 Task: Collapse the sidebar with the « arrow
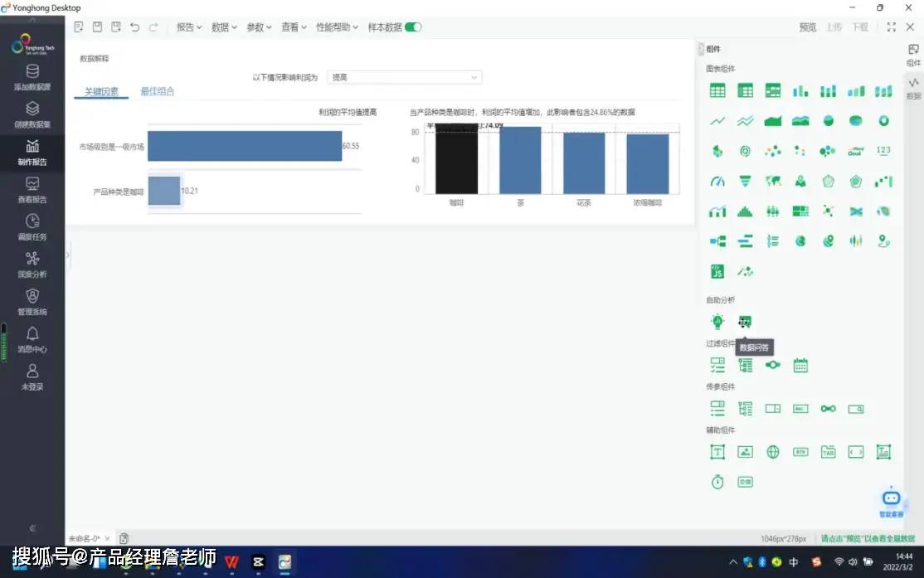(x=33, y=528)
